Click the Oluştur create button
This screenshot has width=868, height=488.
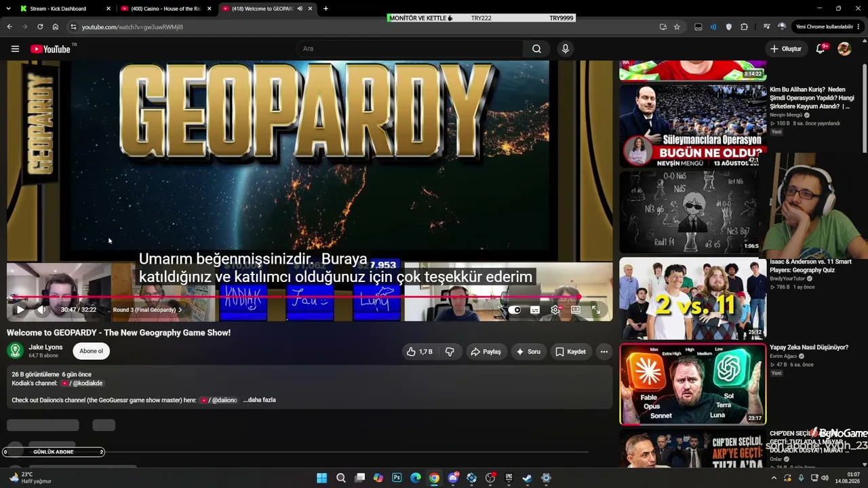click(x=786, y=49)
